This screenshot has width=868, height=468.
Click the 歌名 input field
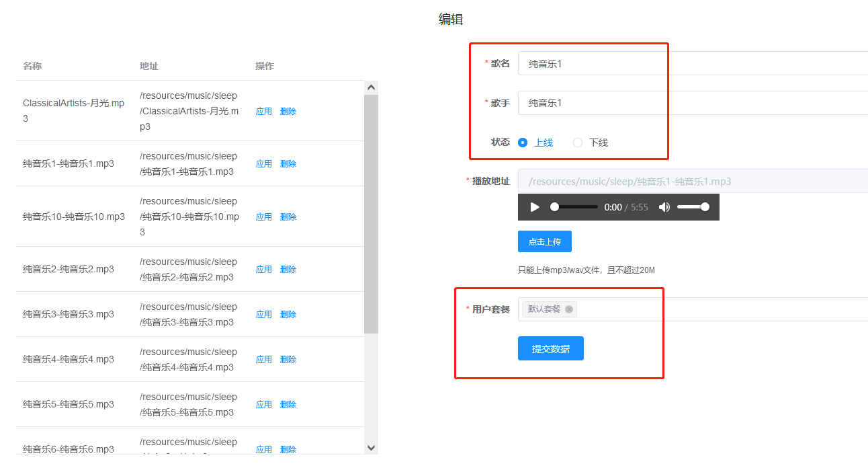pos(692,63)
